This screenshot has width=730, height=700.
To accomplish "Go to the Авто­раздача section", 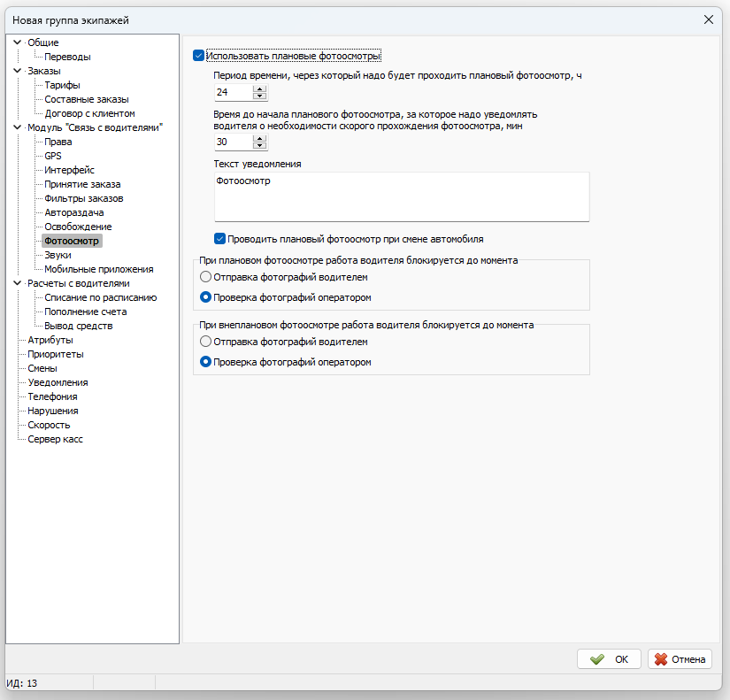I will [x=74, y=212].
